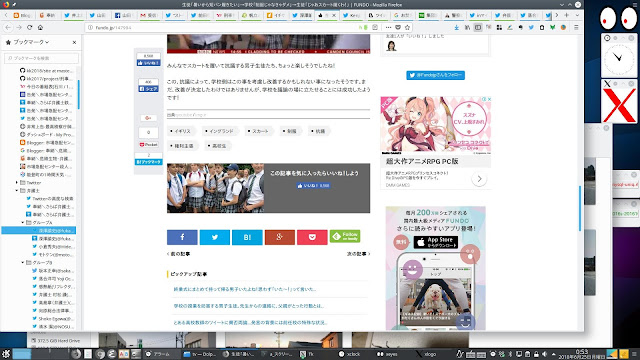Close the bookmarks sidebar with X
The image size is (640, 360).
74,42
